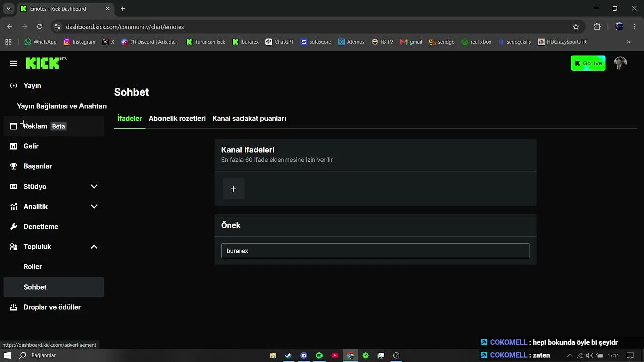Show hidden system tray icons

(x=570, y=355)
